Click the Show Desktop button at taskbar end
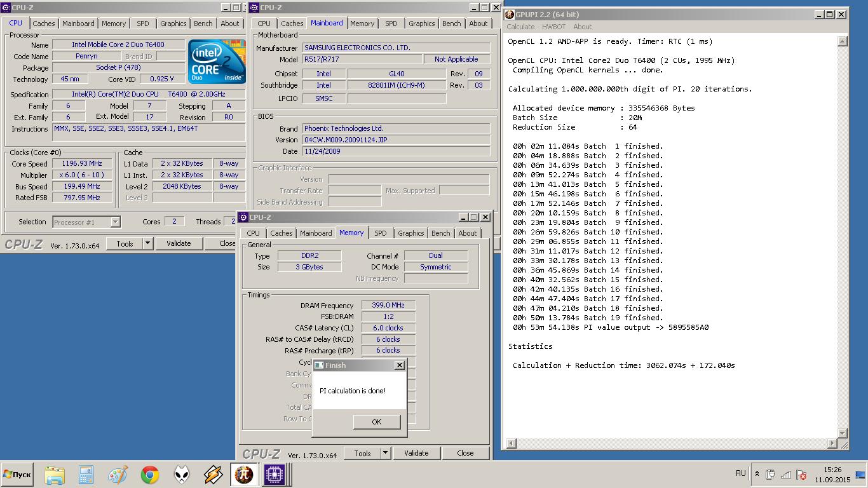This screenshot has width=868, height=488. coord(860,475)
